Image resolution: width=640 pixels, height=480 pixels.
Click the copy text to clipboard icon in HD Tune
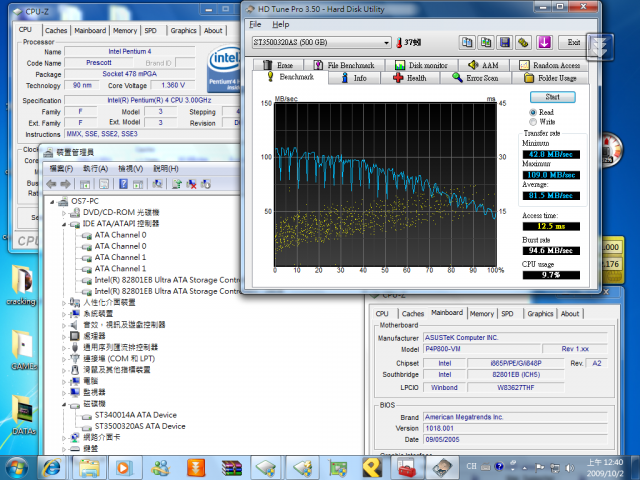click(x=467, y=42)
